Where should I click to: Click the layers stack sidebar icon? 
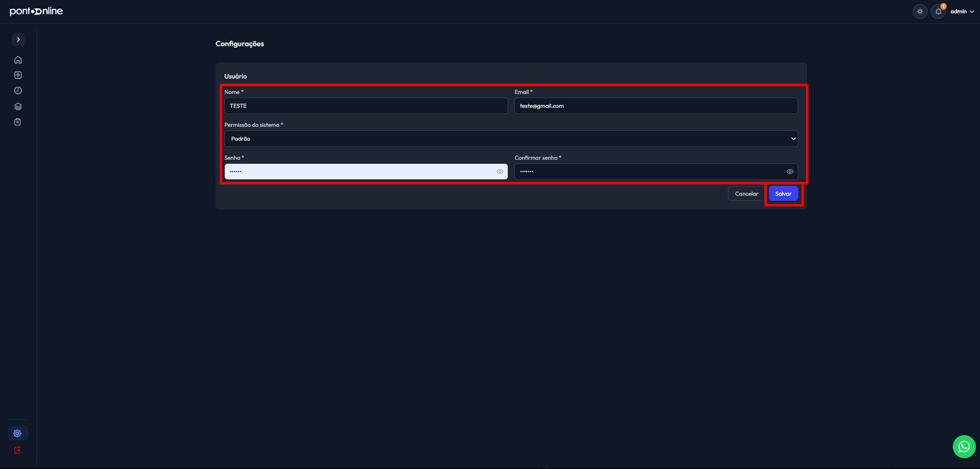coord(18,107)
